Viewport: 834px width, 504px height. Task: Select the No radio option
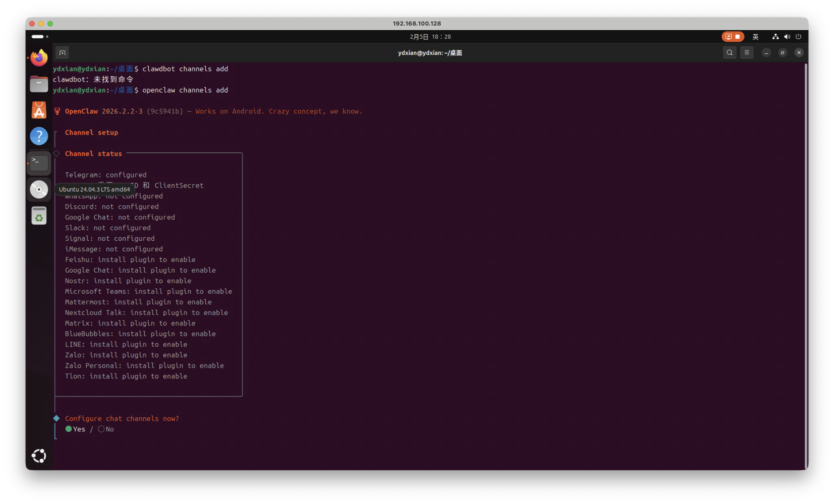tap(101, 429)
